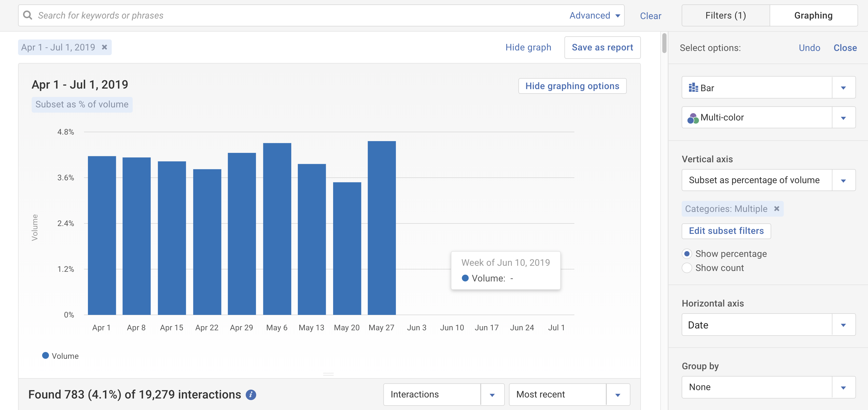The image size is (868, 410).
Task: Click the Bar chart type icon
Action: 693,88
